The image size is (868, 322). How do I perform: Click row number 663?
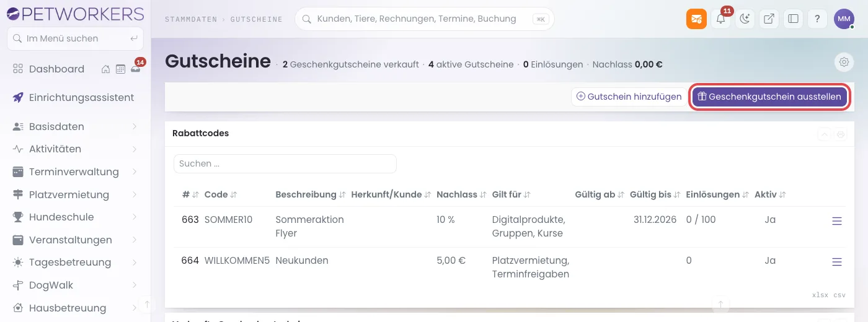click(x=190, y=220)
